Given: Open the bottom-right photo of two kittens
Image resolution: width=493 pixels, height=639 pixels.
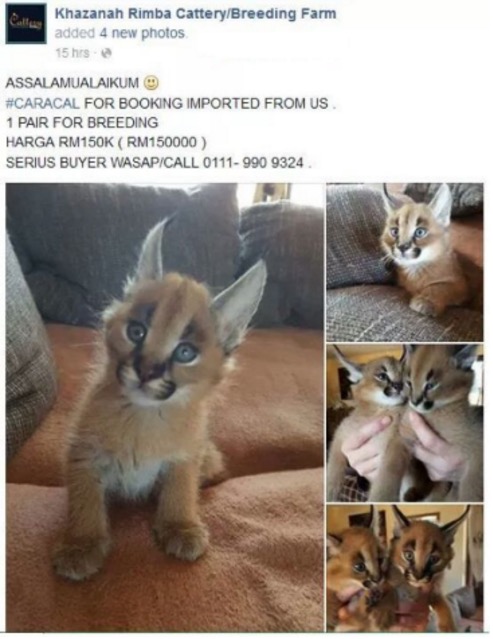Looking at the screenshot, I should coord(405,568).
